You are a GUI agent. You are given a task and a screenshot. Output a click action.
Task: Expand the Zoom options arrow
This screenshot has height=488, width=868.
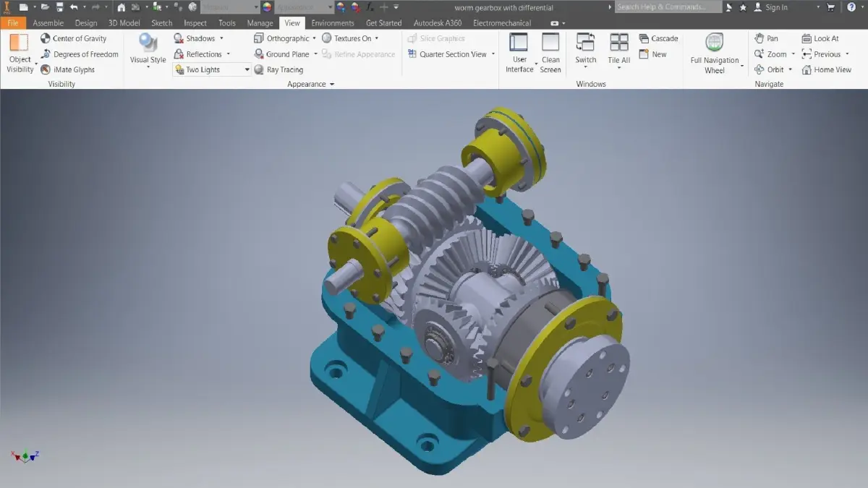pyautogui.click(x=793, y=54)
